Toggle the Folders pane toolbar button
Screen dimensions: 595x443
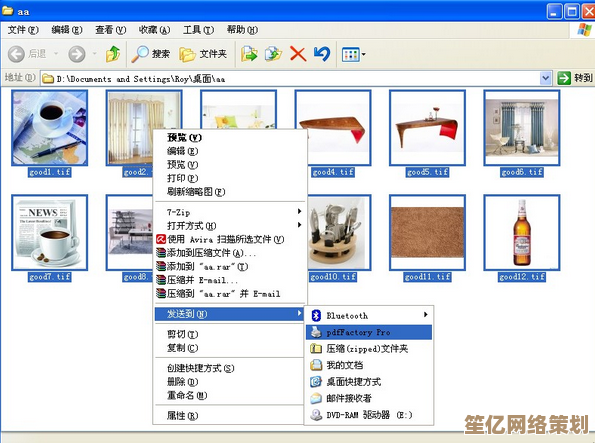coord(203,54)
